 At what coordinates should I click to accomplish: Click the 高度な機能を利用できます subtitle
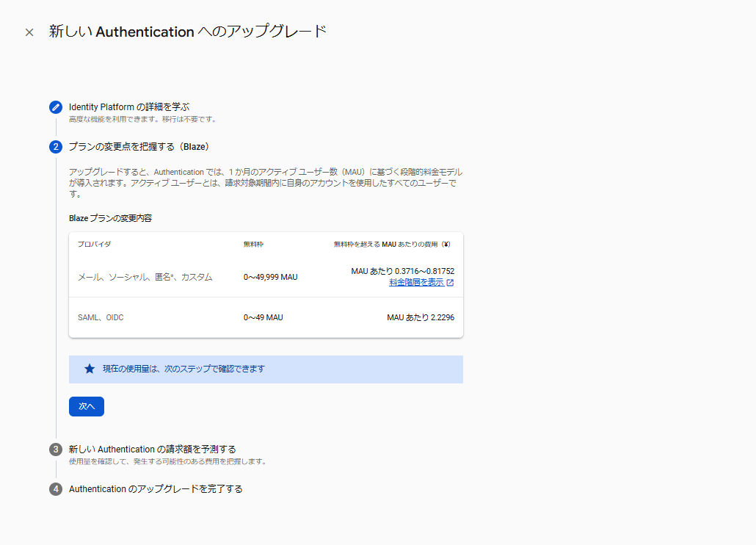tap(142, 119)
